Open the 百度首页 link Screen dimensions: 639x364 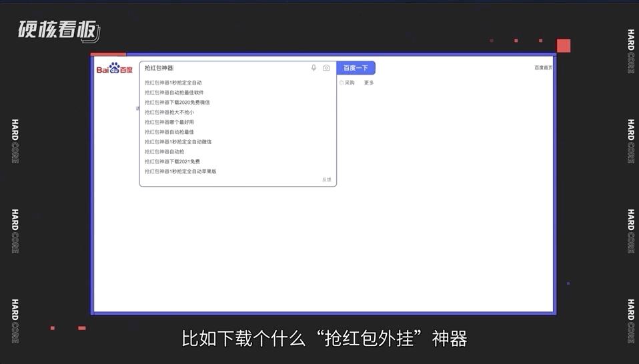click(x=543, y=67)
